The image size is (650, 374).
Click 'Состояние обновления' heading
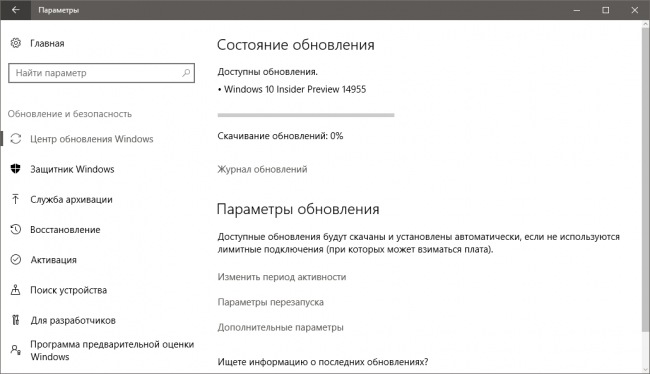[296, 45]
